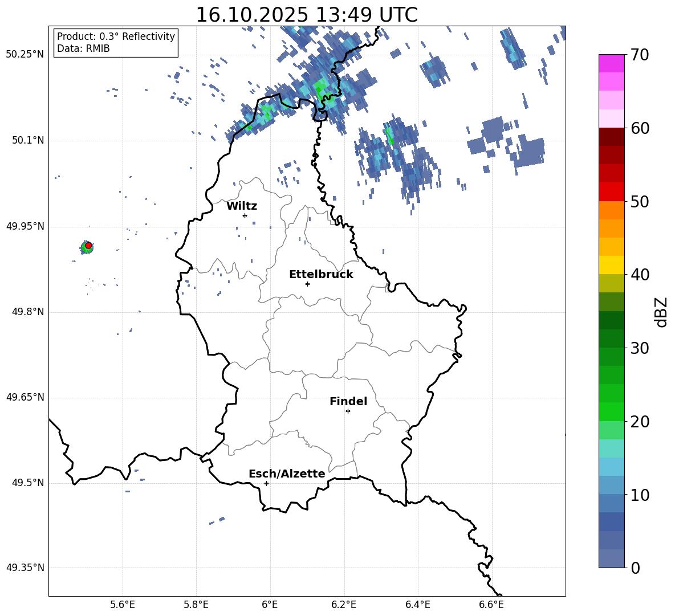Click the 5.8°E longitude label
Viewport: 675px width, 616px height.
(196, 605)
